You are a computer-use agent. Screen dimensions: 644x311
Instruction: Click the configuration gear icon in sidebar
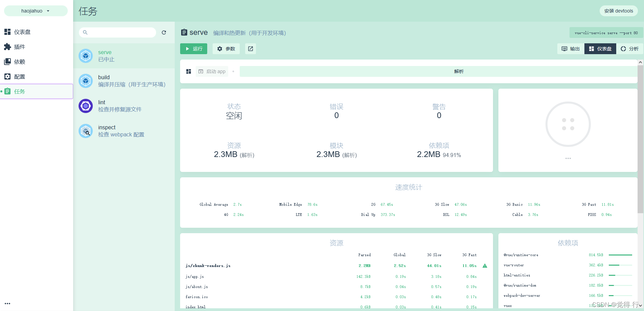(x=7, y=76)
